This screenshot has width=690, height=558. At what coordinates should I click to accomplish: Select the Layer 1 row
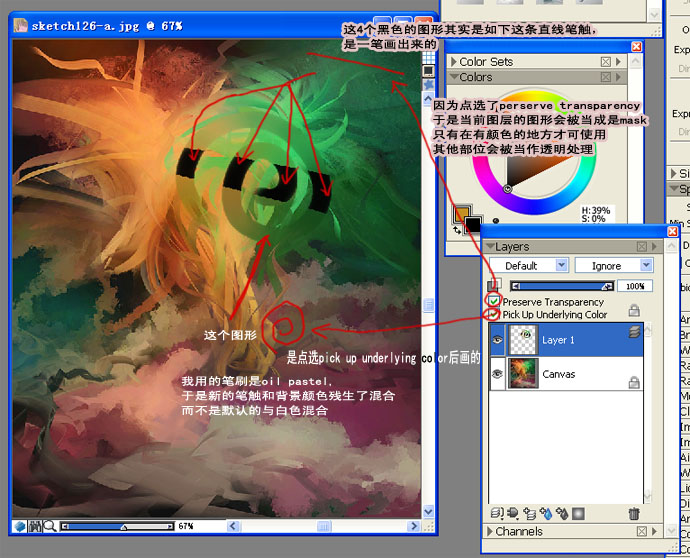coord(566,340)
